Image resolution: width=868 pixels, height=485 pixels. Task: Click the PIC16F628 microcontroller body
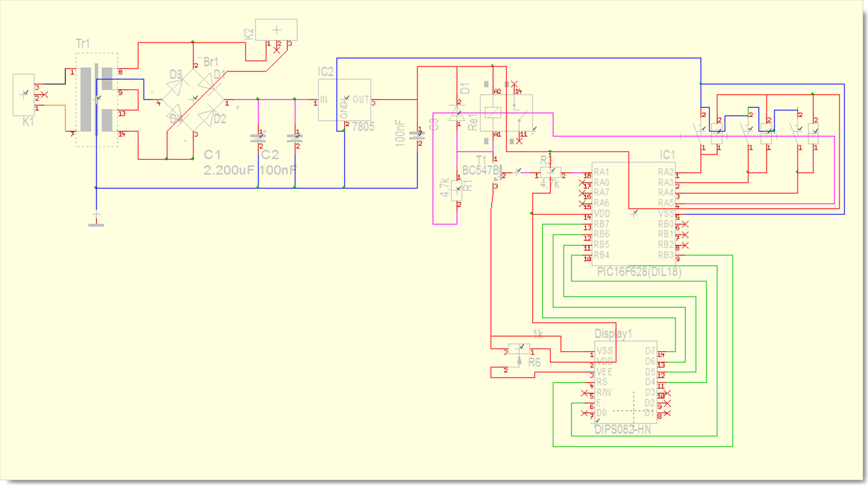tap(633, 213)
